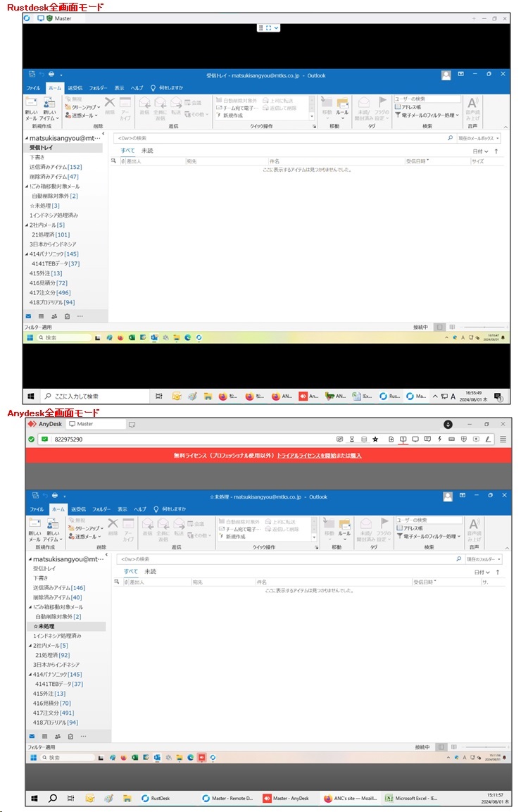
Task: Click AnyDesk trial license link
Action: 319,456
